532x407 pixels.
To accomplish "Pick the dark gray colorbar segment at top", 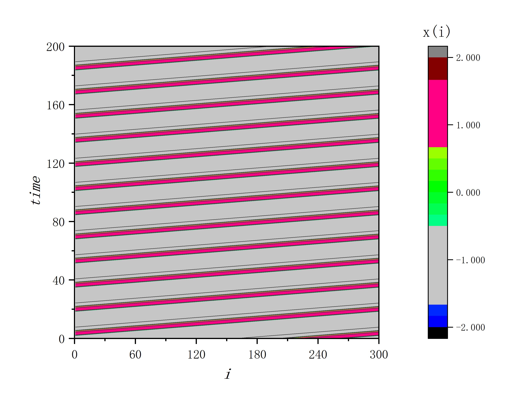I will pyautogui.click(x=438, y=52).
